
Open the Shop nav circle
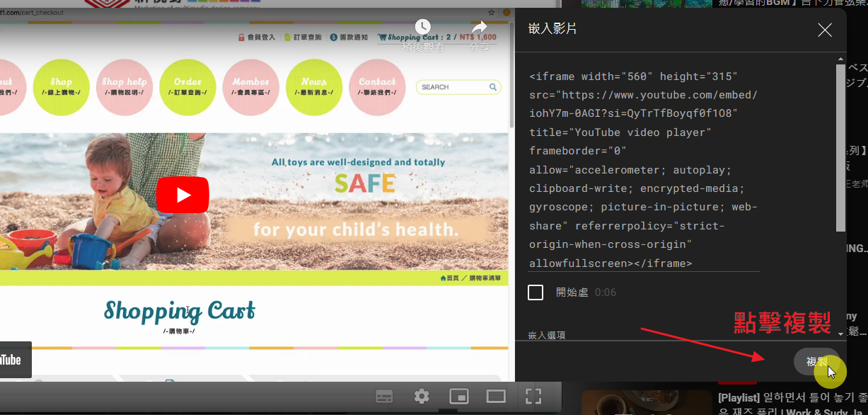(62, 87)
